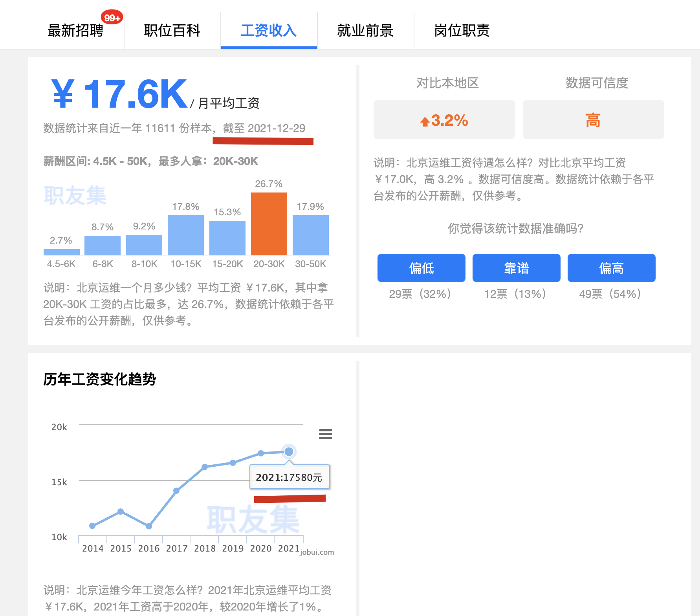Image resolution: width=700 pixels, height=616 pixels.
Task: Click the jobui.com chart credit link
Action: tap(317, 552)
